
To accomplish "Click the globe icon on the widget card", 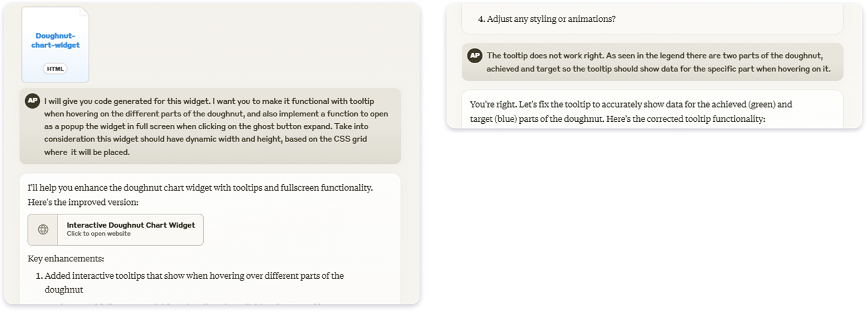I will click(x=43, y=229).
